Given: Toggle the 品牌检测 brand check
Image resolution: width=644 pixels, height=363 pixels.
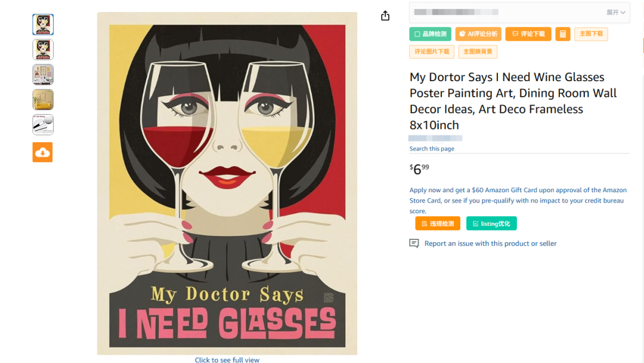Looking at the screenshot, I should click(x=430, y=34).
